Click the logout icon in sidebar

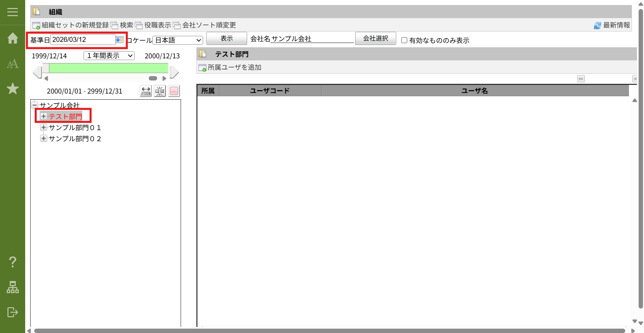[x=12, y=312]
